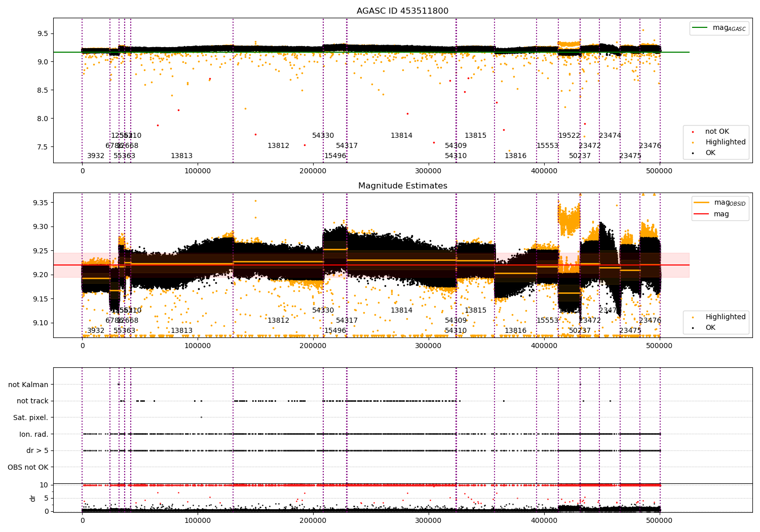The width and height of the screenshot is (760, 532).
Task: Click obsid label 15496 in the top plot
Action: point(335,156)
